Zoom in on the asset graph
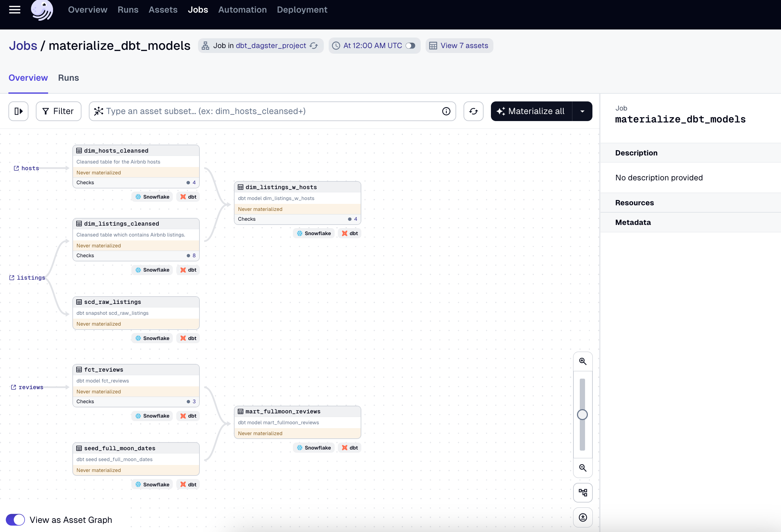 point(583,361)
